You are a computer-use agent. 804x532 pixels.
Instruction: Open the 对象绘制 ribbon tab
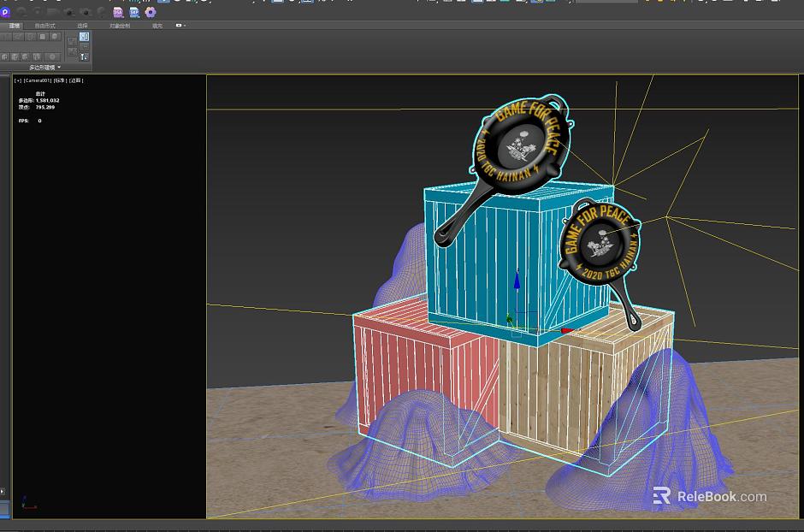(120, 25)
